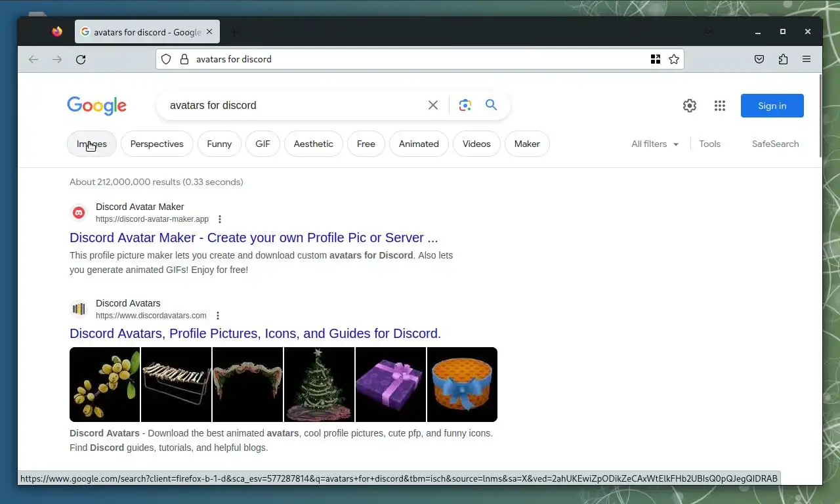Screen dimensions: 840x504
Task: Close the 'avatars for discord' browser tab
Action: pyautogui.click(x=209, y=31)
